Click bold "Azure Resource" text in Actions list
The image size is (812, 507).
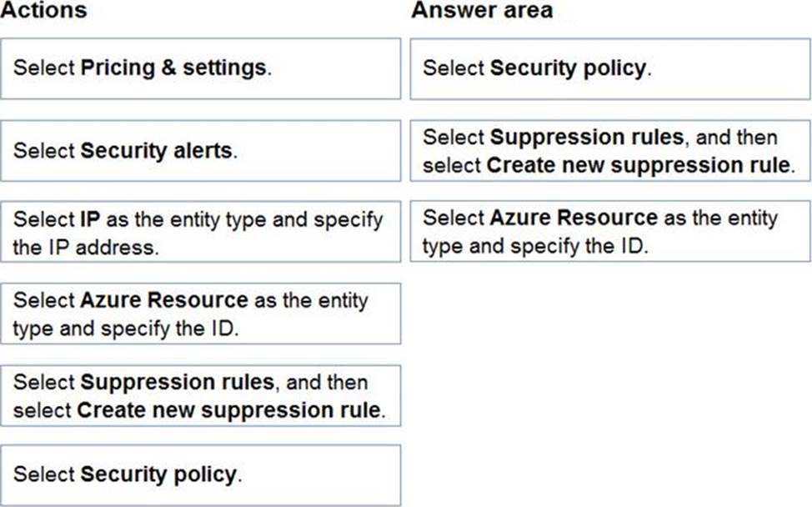tap(164, 300)
